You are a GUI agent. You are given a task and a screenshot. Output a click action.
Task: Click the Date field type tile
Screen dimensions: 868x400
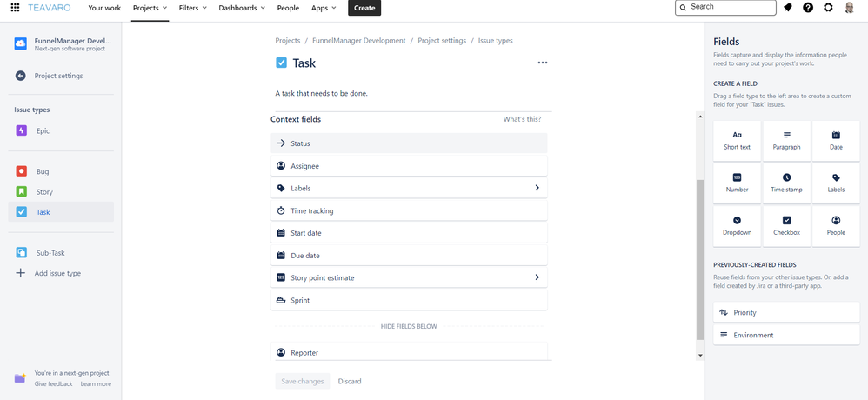pyautogui.click(x=836, y=141)
